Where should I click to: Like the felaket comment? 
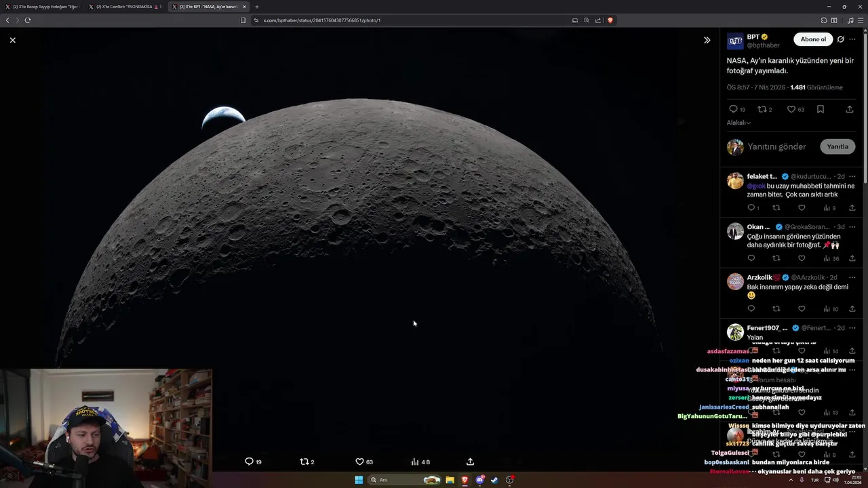point(802,208)
